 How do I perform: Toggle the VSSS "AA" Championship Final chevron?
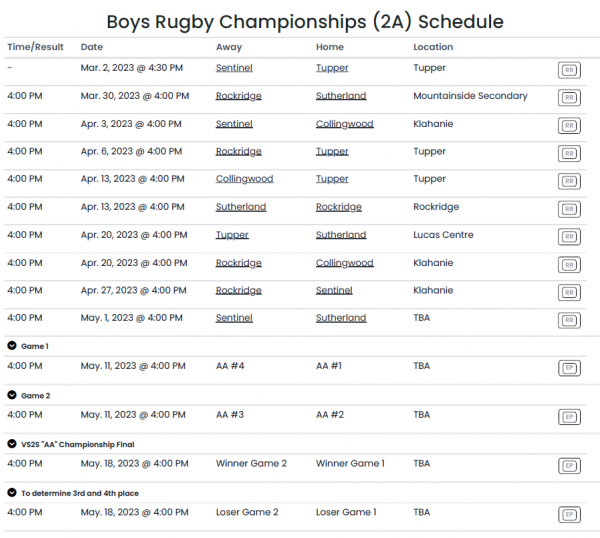(12, 443)
